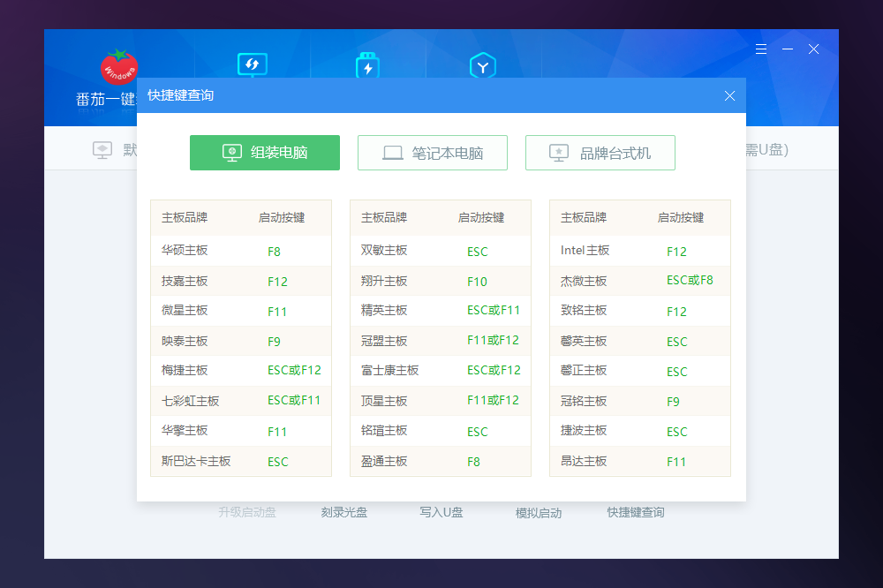Screen dimensions: 883x588
Task: Click the 梅捷主板 row label
Action: click(185, 371)
